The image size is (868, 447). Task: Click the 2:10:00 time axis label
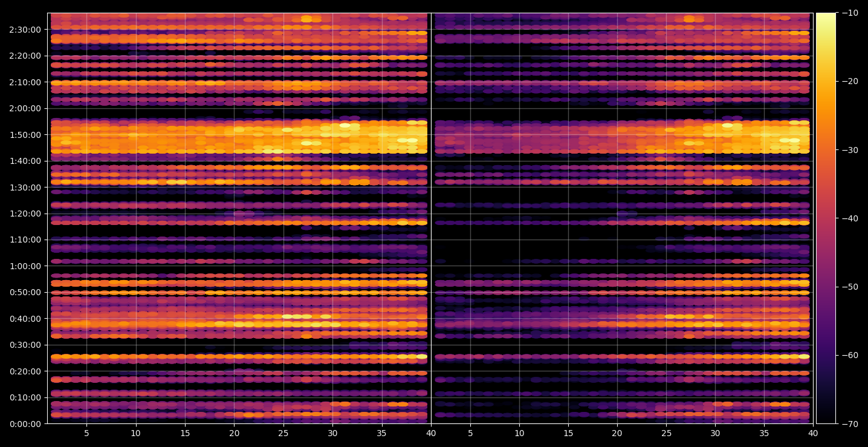(x=25, y=82)
